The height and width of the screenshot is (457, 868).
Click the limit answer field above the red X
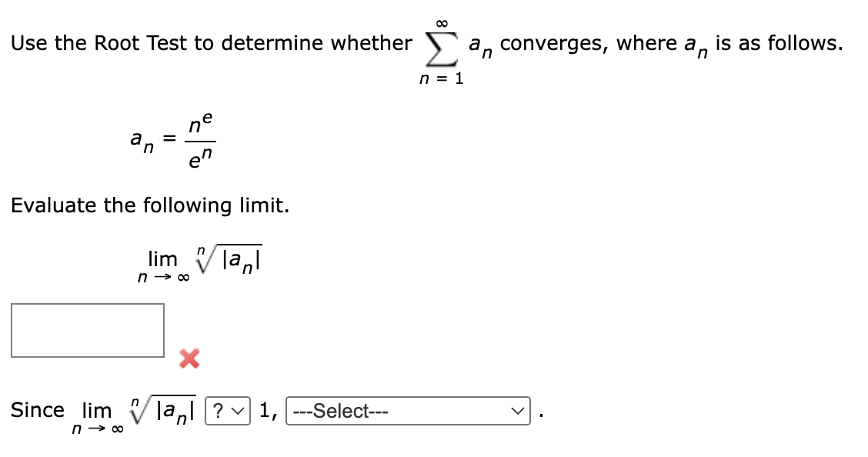pos(87,331)
